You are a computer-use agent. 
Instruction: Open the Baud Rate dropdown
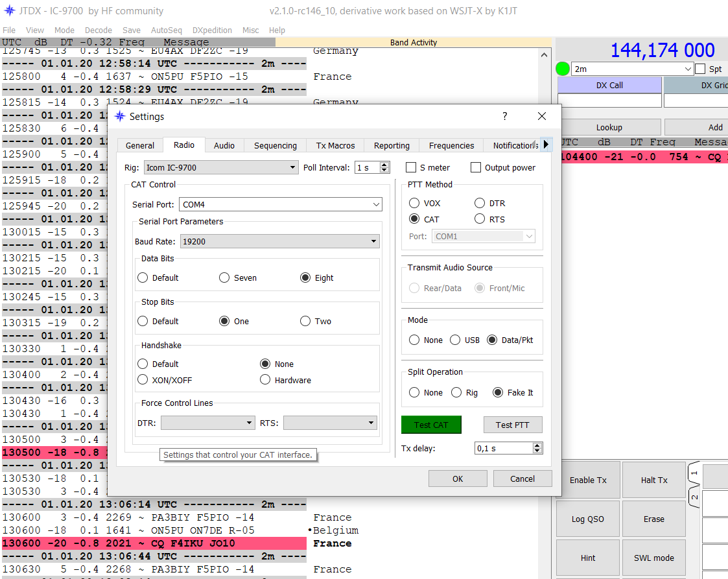tap(279, 241)
